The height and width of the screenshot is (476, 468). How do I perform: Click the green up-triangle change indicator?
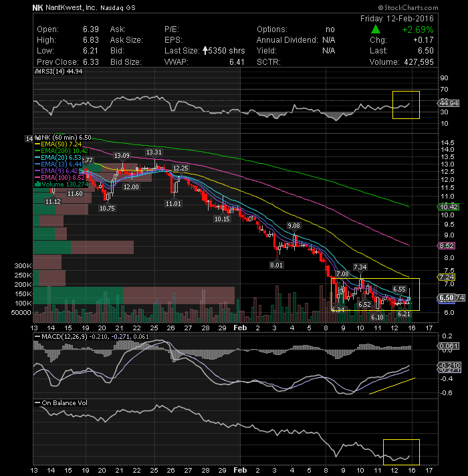(376, 29)
